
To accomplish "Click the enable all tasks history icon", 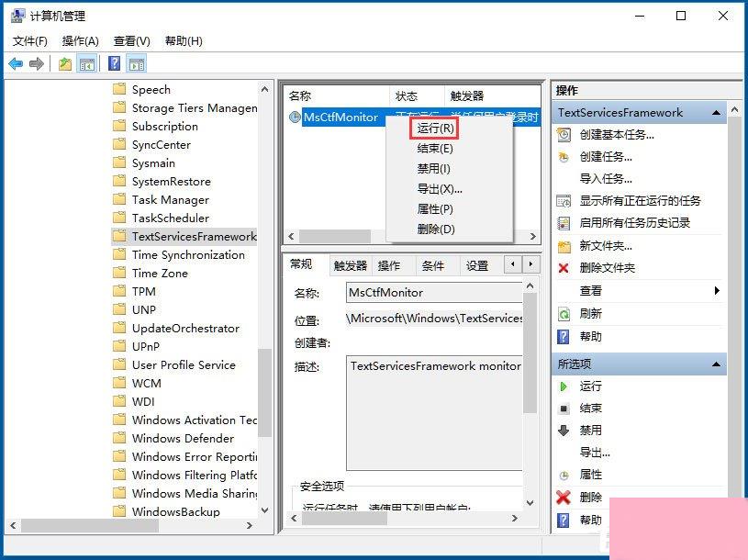I will [564, 223].
